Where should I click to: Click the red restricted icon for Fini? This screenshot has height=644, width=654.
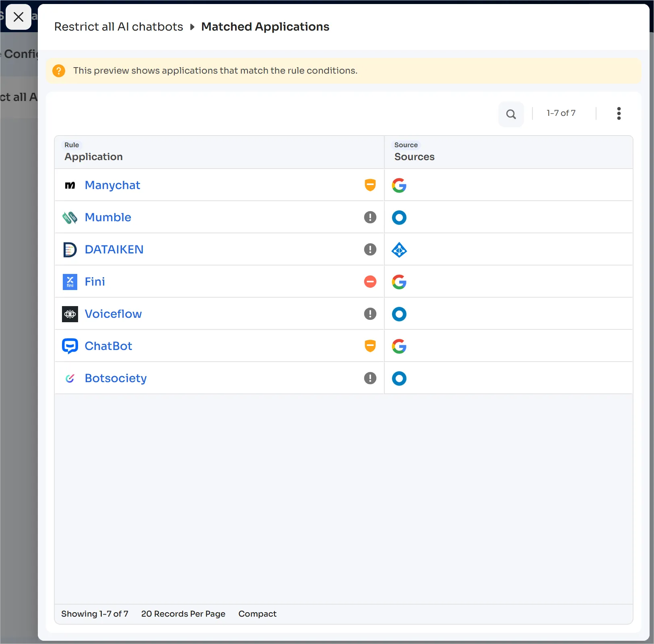[x=370, y=282]
